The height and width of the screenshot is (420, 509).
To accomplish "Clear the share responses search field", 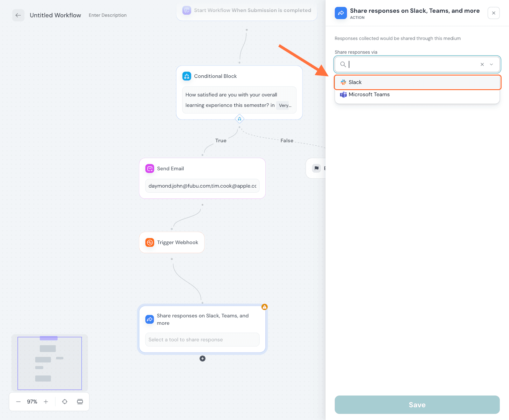I will [482, 65].
